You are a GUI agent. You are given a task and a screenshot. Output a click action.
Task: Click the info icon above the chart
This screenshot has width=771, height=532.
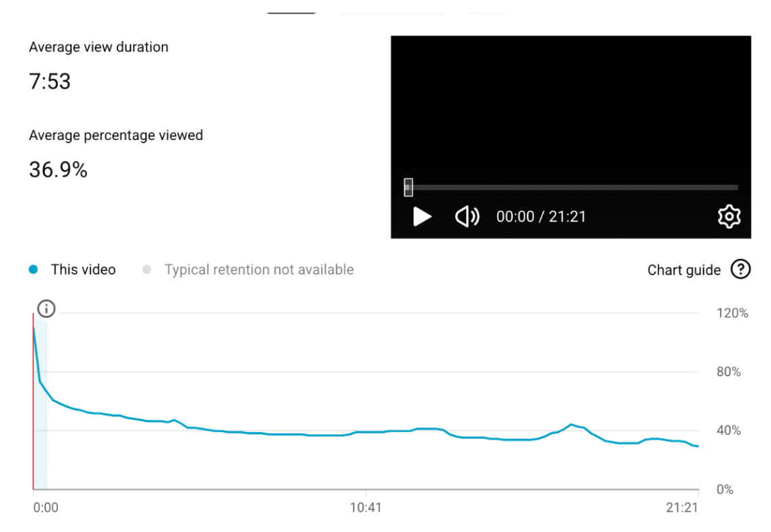click(x=46, y=309)
